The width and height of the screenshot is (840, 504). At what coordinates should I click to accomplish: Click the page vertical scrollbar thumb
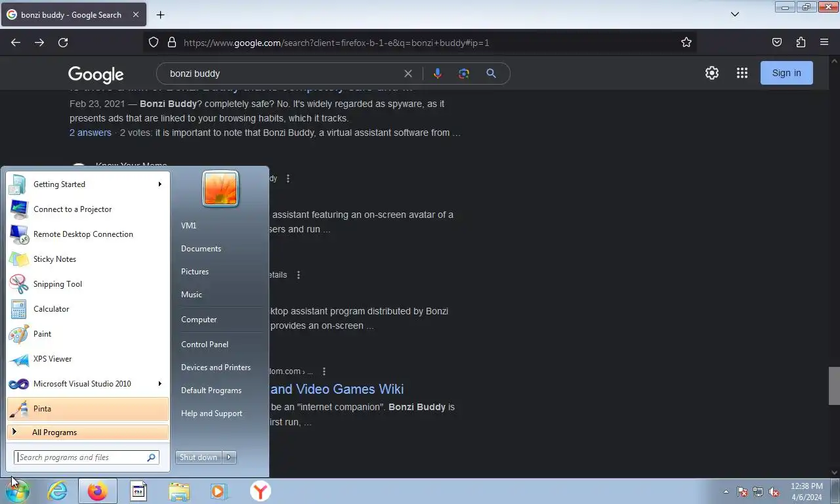(834, 386)
